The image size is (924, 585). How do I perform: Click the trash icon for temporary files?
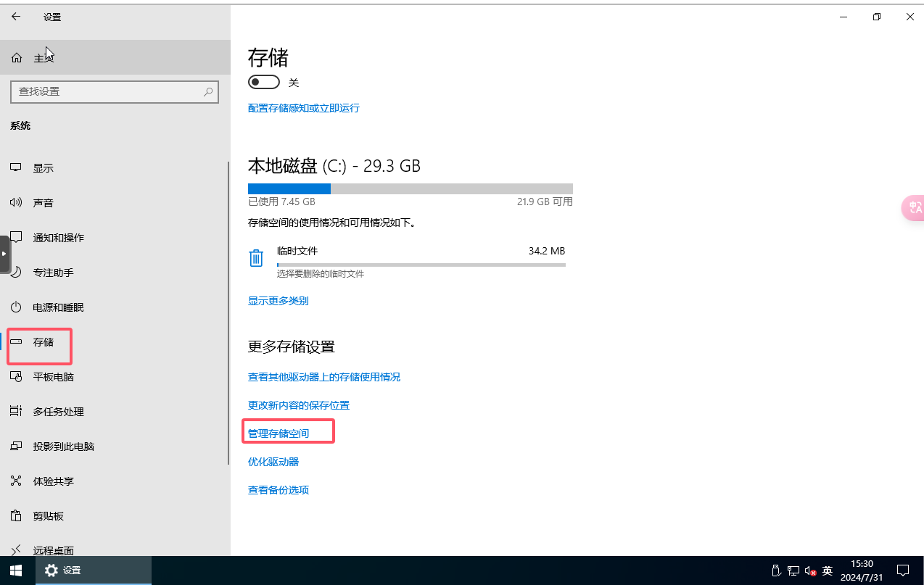[256, 258]
